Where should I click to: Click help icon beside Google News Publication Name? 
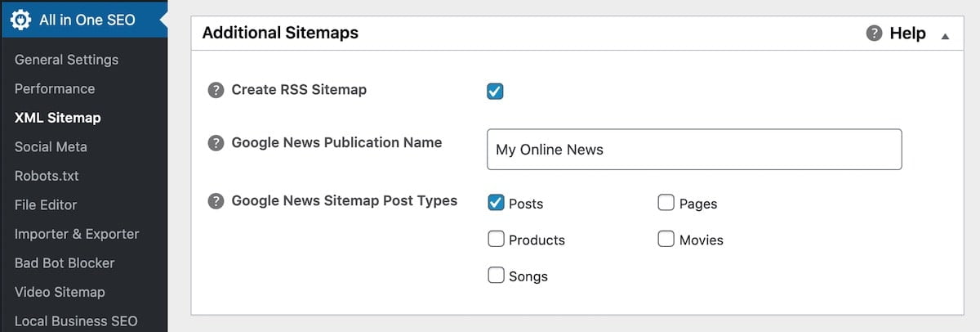click(216, 143)
